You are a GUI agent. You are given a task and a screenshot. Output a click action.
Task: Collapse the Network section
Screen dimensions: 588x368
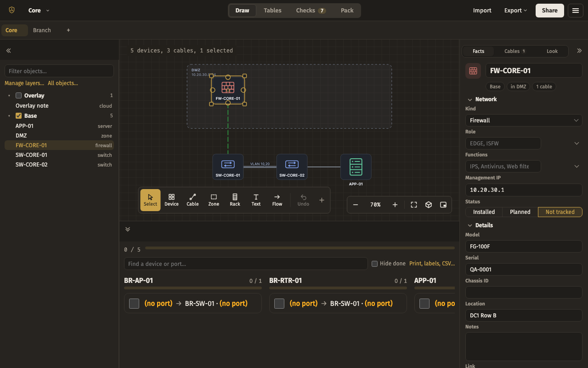[x=482, y=99]
